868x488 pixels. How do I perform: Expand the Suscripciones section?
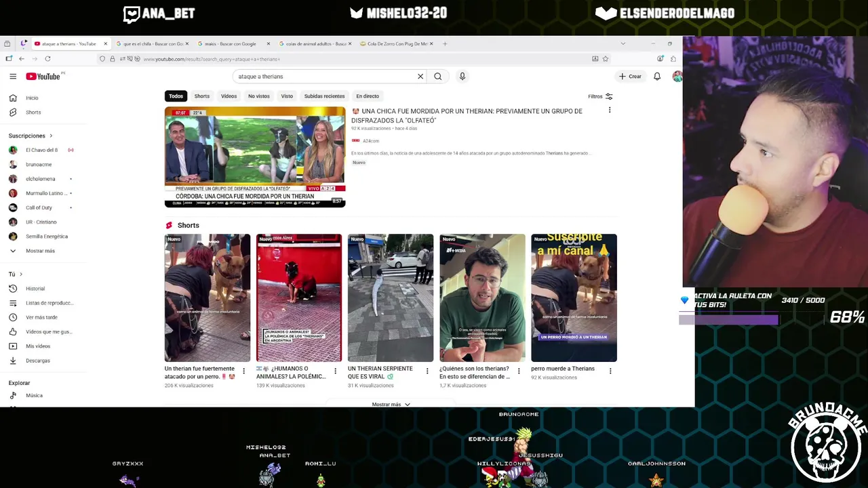tap(30, 136)
